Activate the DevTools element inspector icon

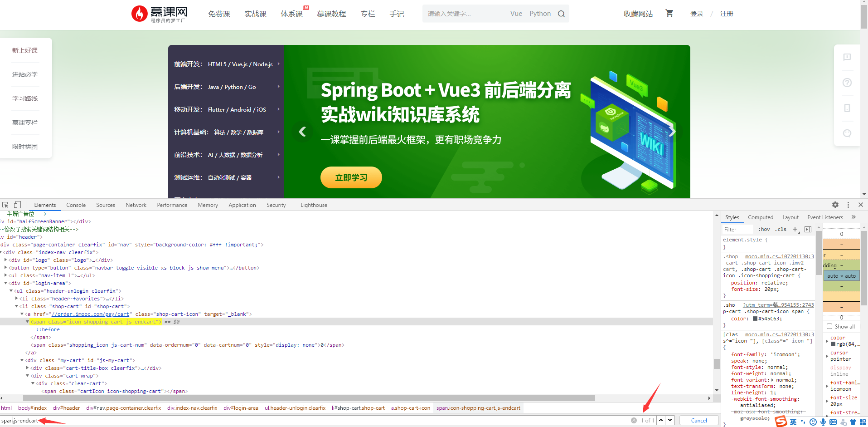5,205
